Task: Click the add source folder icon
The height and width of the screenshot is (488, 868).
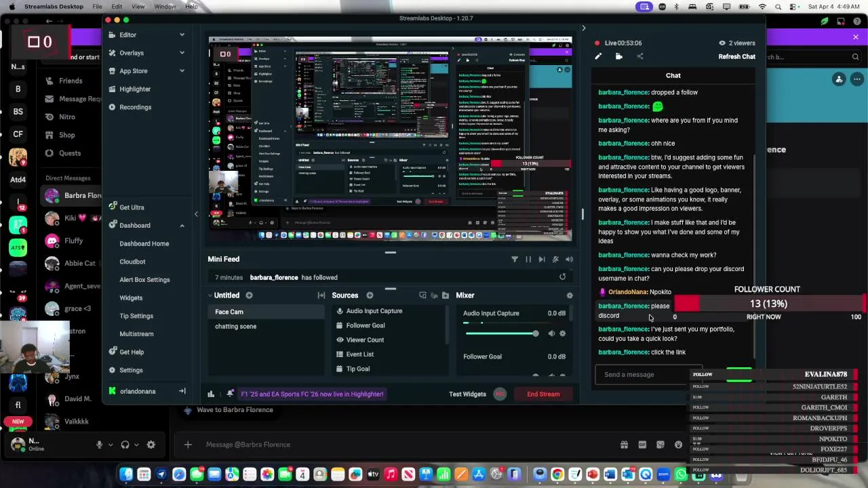Action: pyautogui.click(x=445, y=296)
